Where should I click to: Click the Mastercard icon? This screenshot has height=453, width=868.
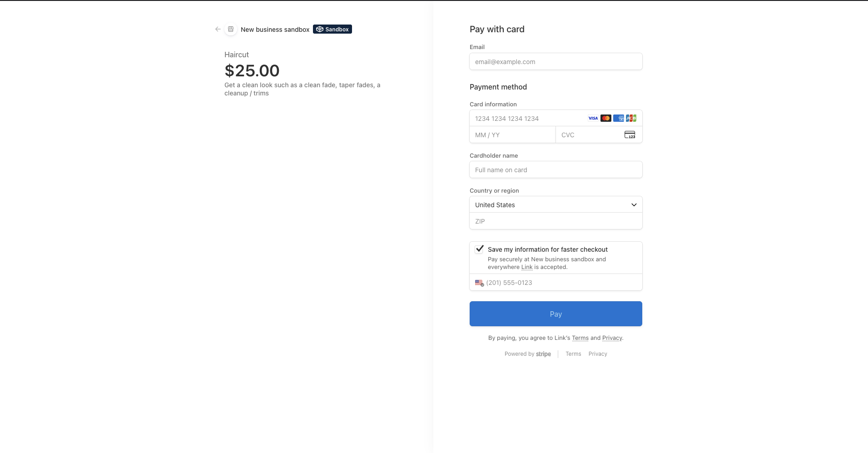point(605,118)
